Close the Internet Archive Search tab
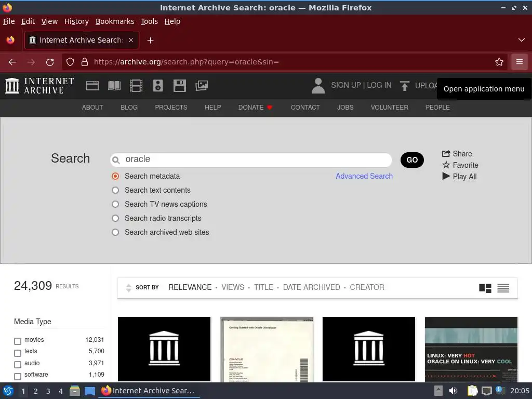532x399 pixels. 130,40
